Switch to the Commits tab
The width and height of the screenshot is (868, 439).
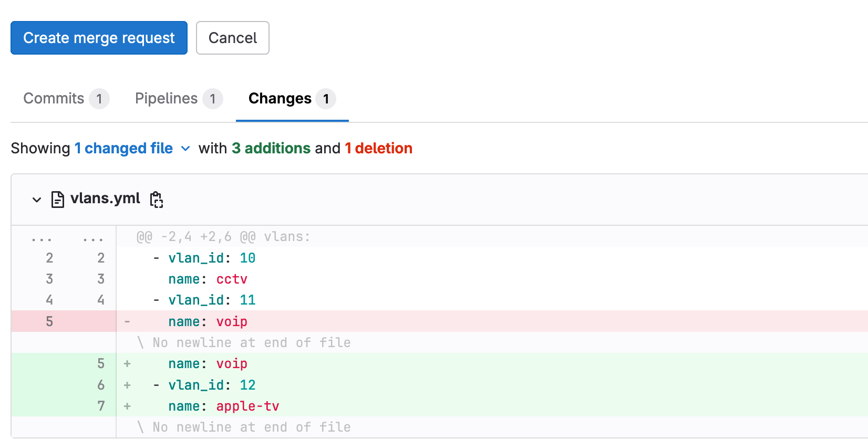66,99
